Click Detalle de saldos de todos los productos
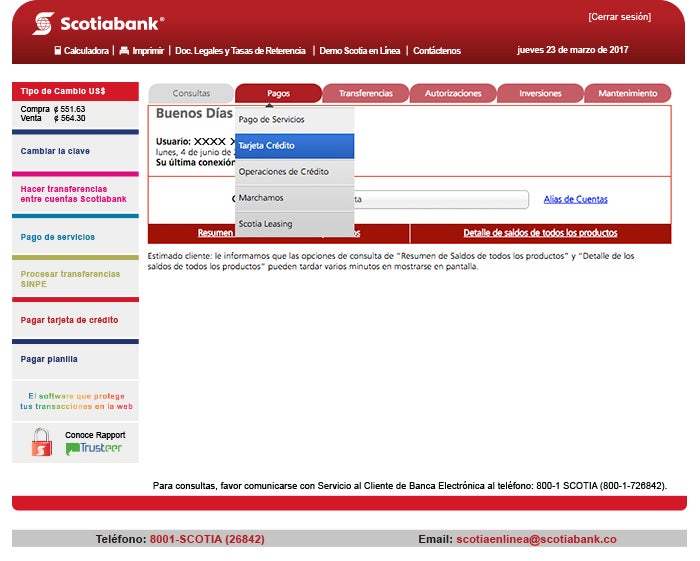700x561 pixels. click(x=540, y=233)
